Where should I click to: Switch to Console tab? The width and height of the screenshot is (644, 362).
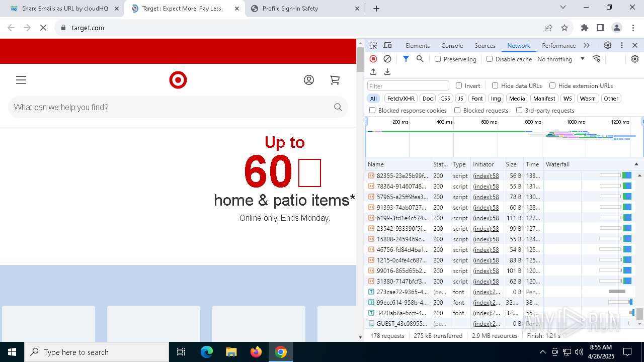tap(452, 45)
